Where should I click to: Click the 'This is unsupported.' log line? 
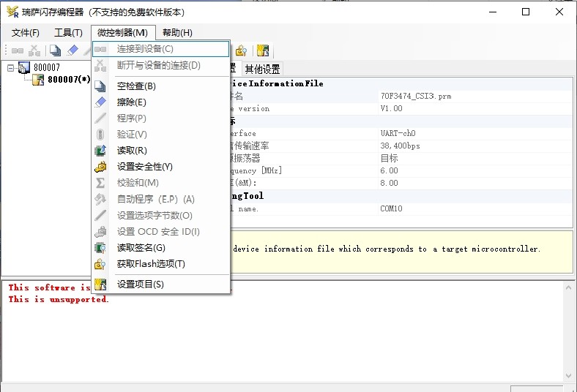click(x=59, y=299)
